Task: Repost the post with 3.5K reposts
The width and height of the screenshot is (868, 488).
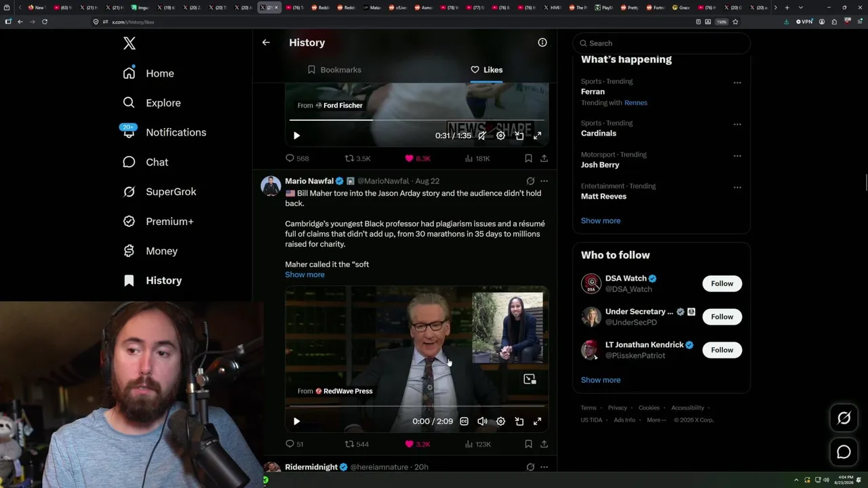Action: tap(357, 159)
